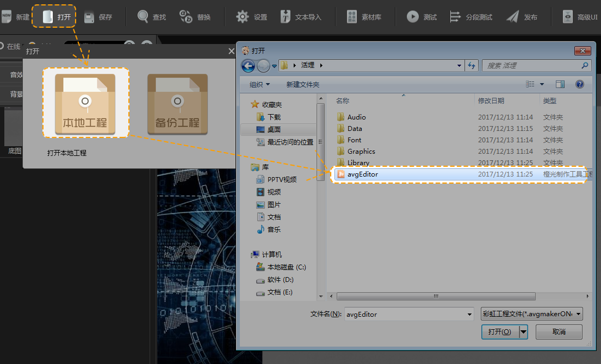Select the 在线 radio button
Screen dimensions: 601x364
tap(2, 46)
